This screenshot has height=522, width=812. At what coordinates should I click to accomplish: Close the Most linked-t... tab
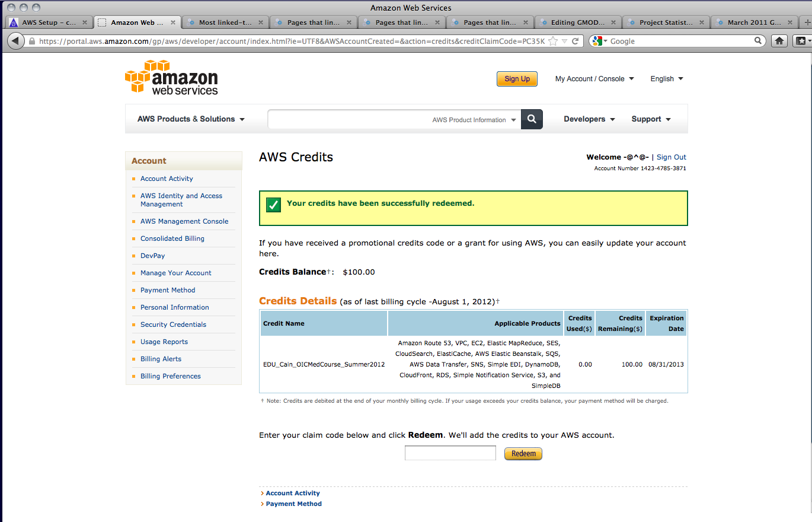point(261,23)
